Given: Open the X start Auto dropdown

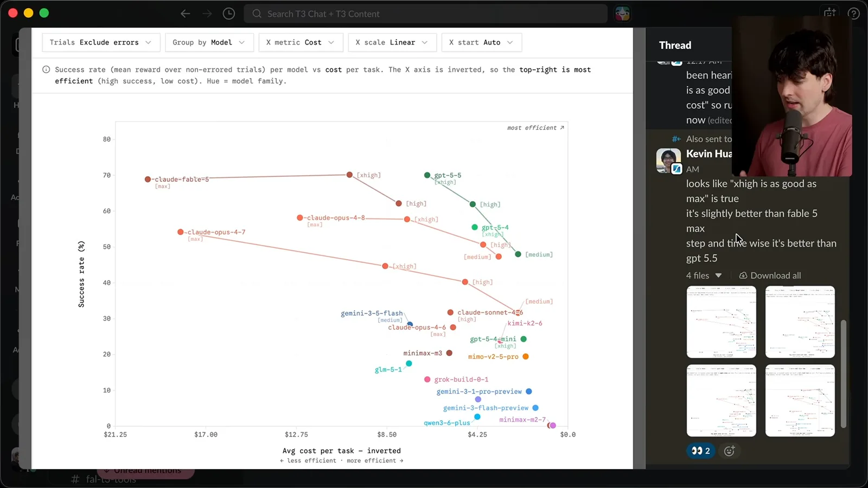Looking at the screenshot, I should coord(482,42).
